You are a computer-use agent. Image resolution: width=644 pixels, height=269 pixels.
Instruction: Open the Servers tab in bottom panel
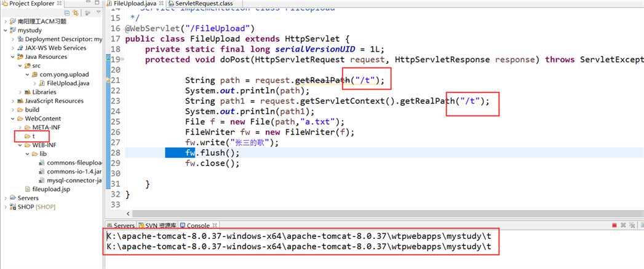pos(121,225)
